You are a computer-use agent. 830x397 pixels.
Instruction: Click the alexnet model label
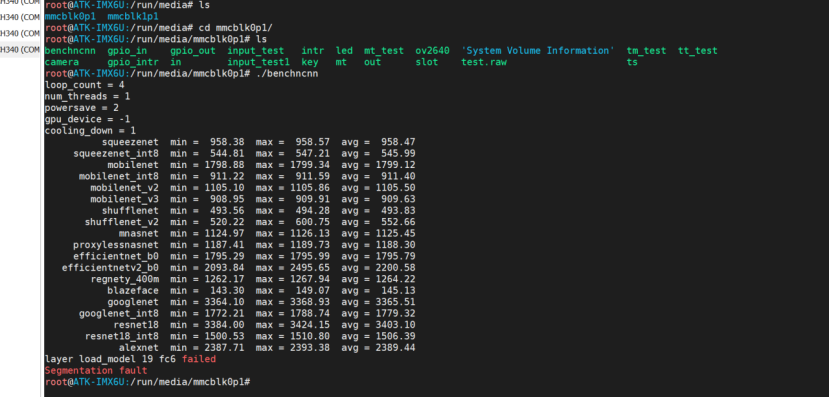139,348
